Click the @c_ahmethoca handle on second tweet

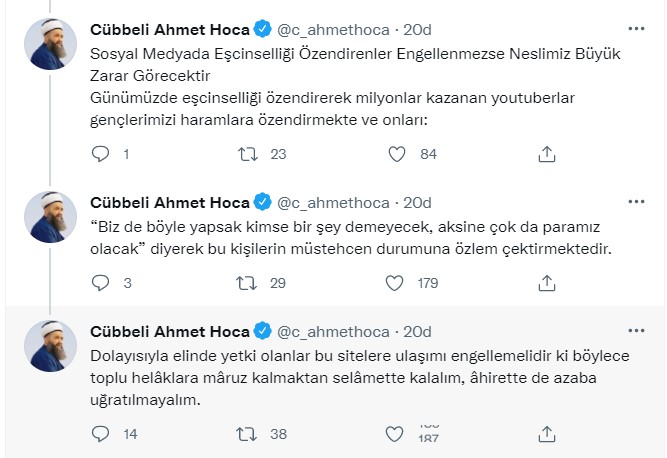332,202
